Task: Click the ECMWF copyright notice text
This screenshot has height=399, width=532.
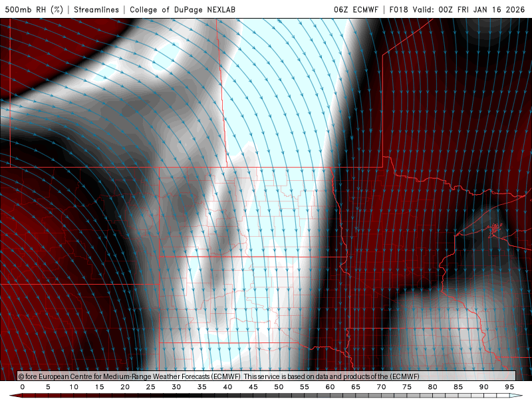Action: (219, 376)
